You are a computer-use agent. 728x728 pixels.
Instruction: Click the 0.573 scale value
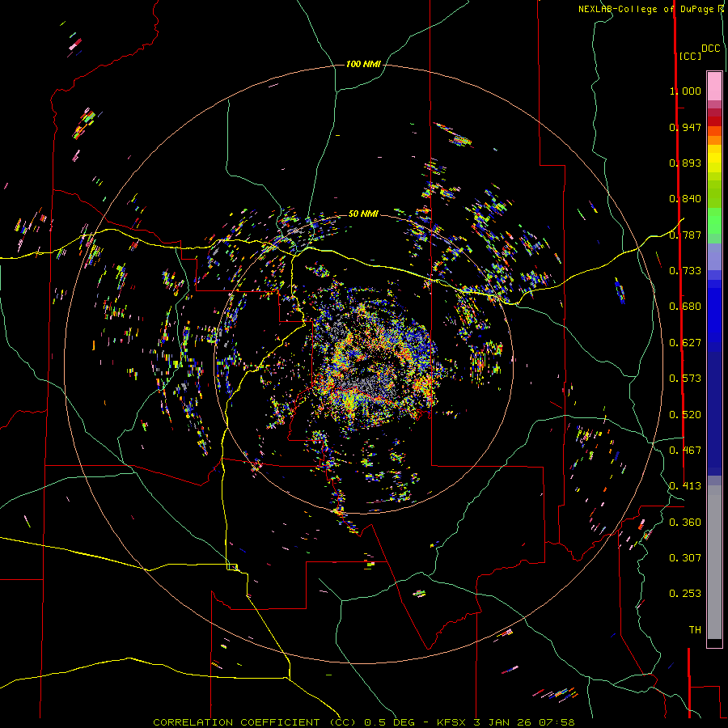[x=685, y=379]
